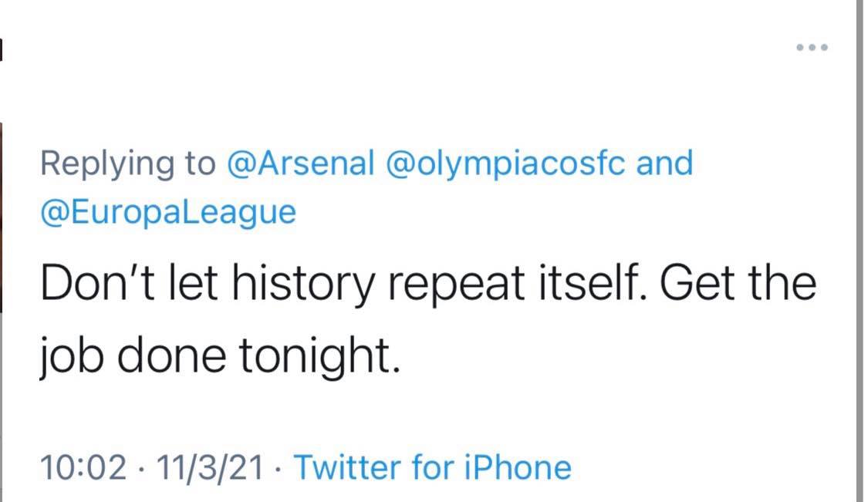
Task: Click the gray vertical bar on the right edge
Action: coord(859,251)
